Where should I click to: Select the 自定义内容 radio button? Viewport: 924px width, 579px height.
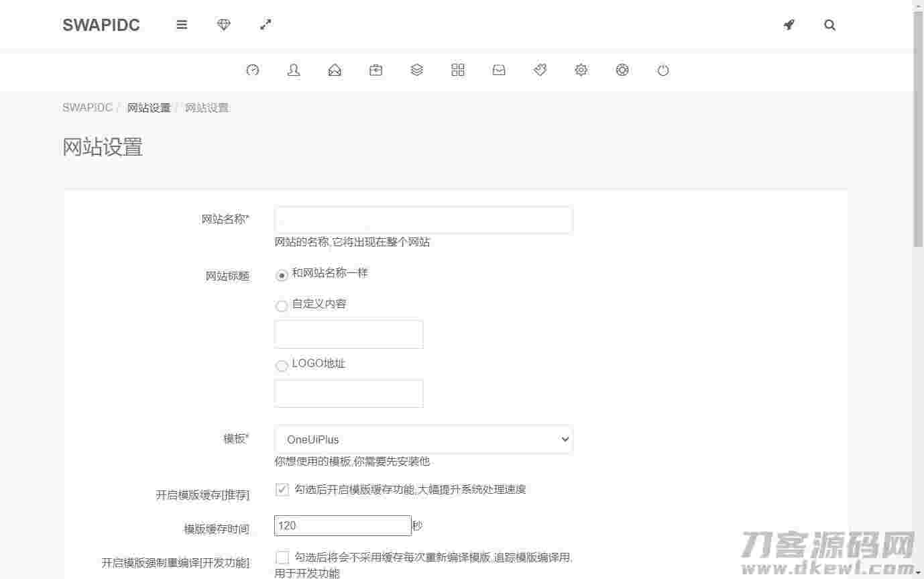pos(282,306)
